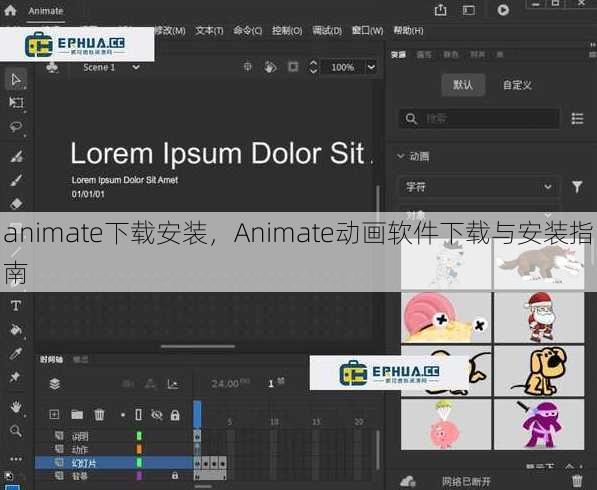
Task: Select the Free Transform tool
Action: [16, 102]
